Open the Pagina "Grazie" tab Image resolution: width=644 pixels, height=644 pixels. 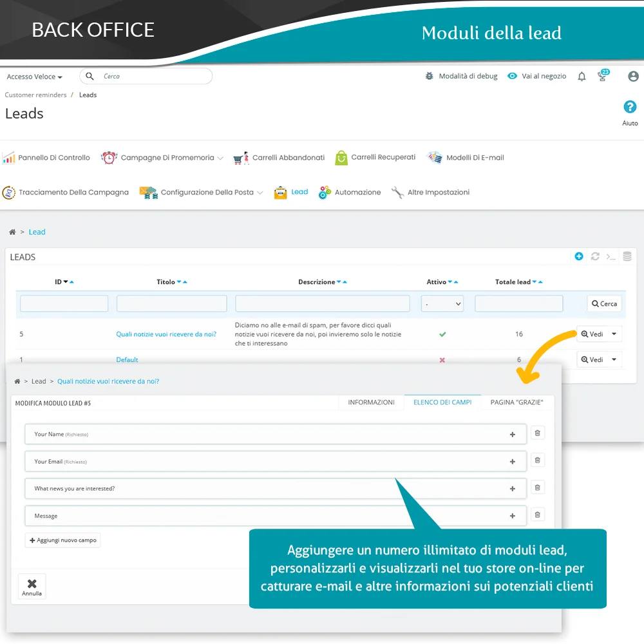(516, 402)
